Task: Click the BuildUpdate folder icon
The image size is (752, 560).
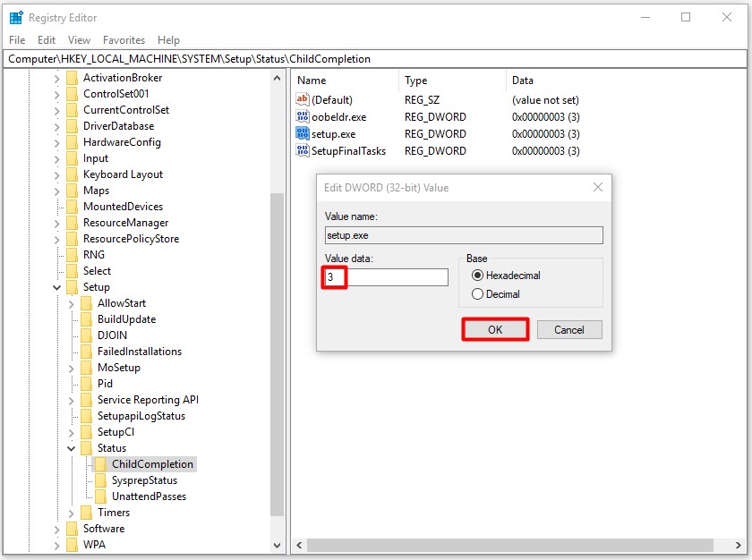Action: coord(86,319)
